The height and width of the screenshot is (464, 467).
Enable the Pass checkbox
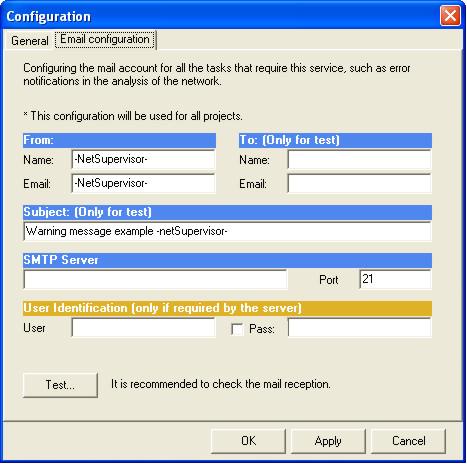tap(237, 329)
